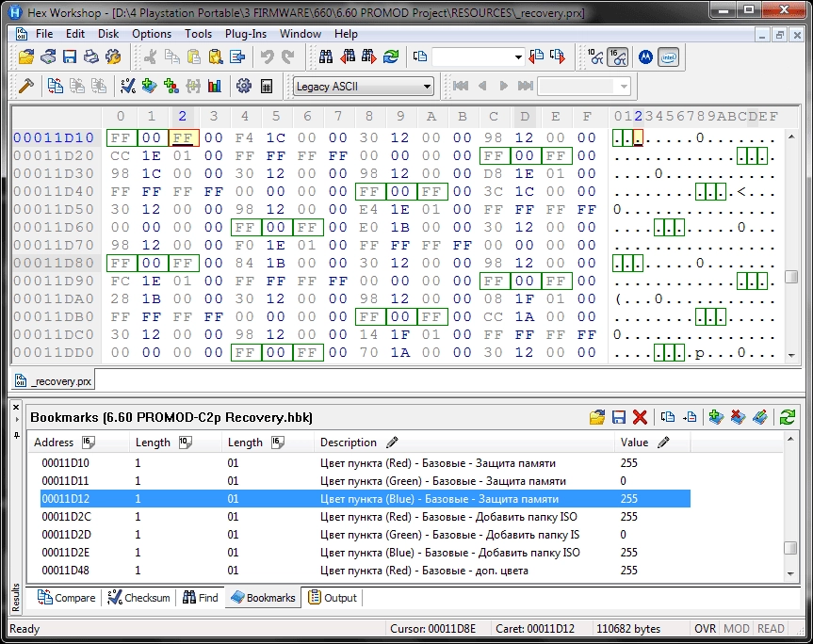Click the Find Previous binoculars icon

(x=348, y=57)
